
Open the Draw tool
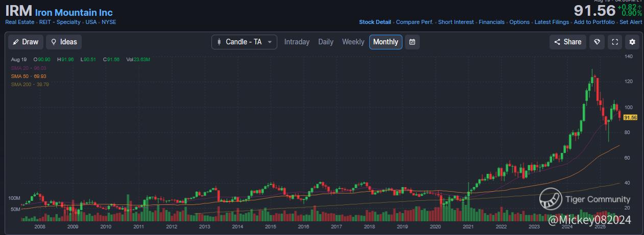point(26,42)
